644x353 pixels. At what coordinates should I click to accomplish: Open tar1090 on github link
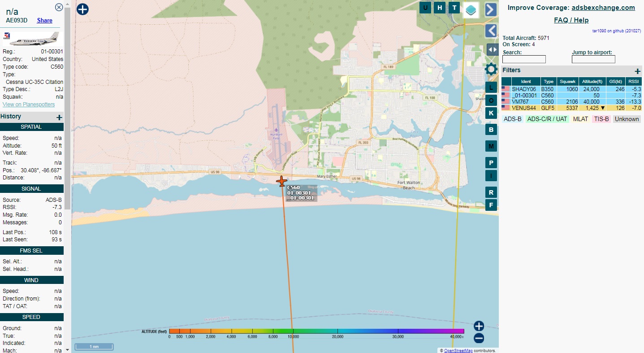pos(617,31)
